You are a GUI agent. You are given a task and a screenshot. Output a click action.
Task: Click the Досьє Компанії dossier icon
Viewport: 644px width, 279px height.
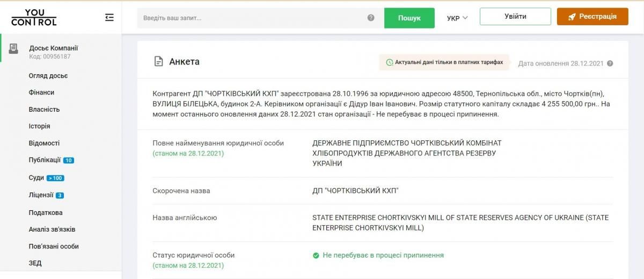(x=13, y=49)
